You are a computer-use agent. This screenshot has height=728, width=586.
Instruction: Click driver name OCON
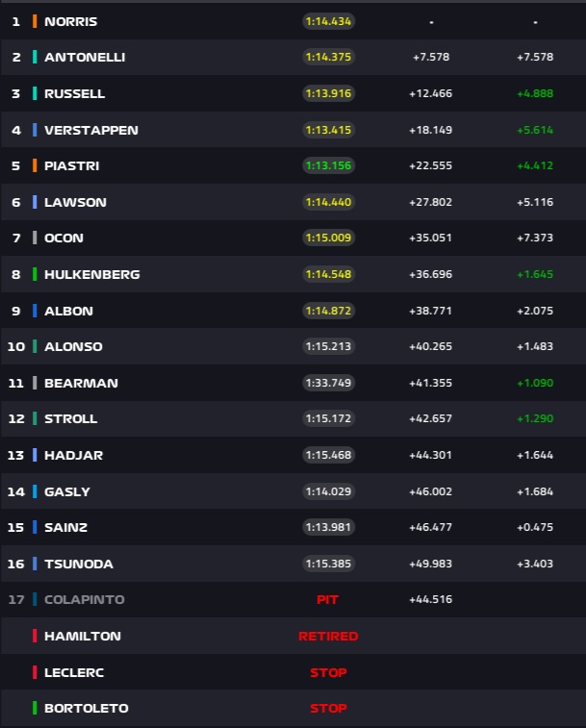(x=64, y=238)
